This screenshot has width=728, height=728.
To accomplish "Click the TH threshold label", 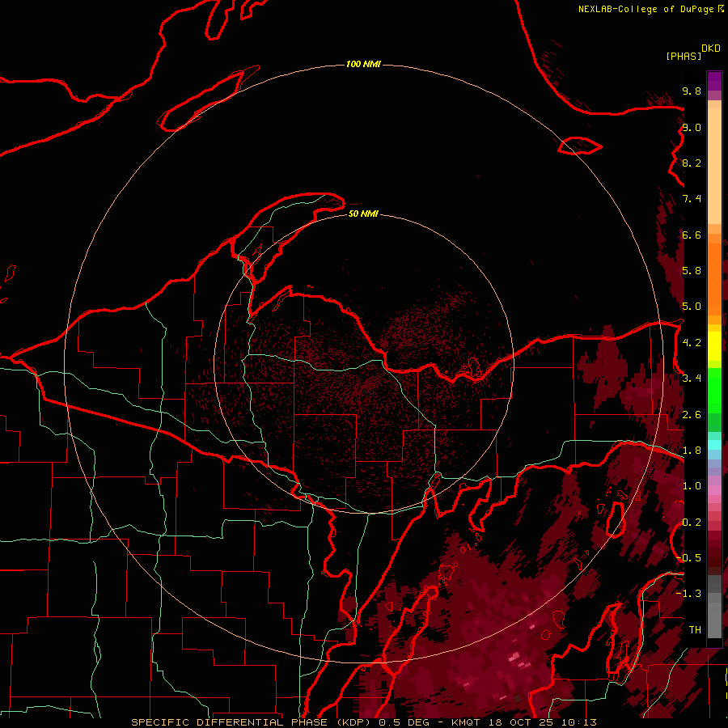I will click(x=695, y=629).
